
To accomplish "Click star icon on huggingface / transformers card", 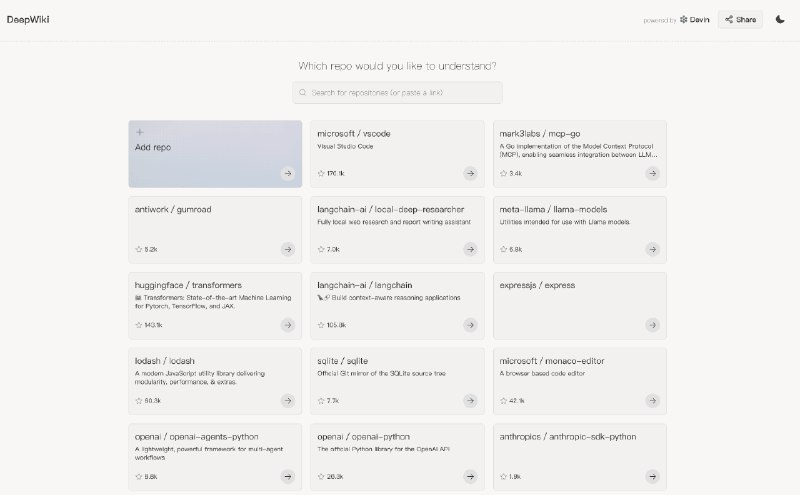I will pyautogui.click(x=139, y=325).
